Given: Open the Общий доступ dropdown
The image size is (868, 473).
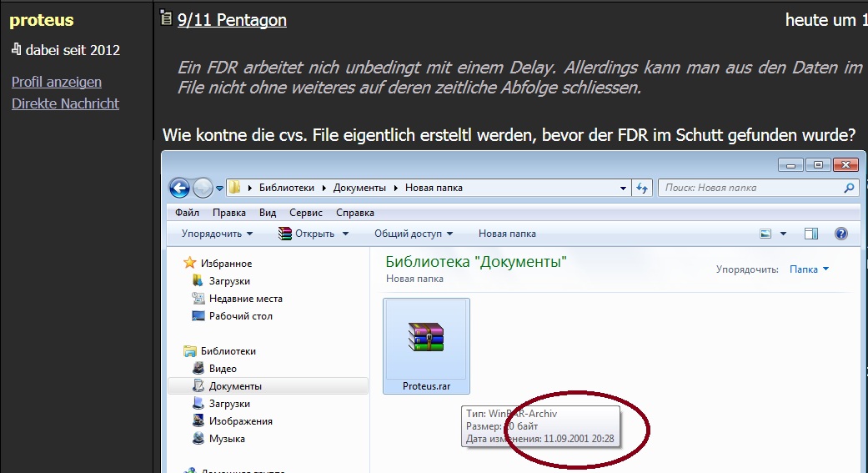Looking at the screenshot, I should tap(414, 234).
